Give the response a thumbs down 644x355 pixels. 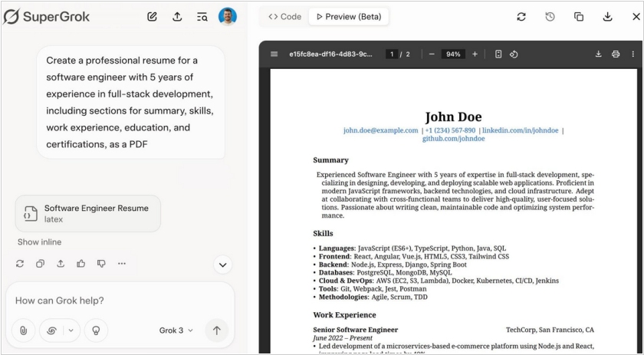pos(101,264)
